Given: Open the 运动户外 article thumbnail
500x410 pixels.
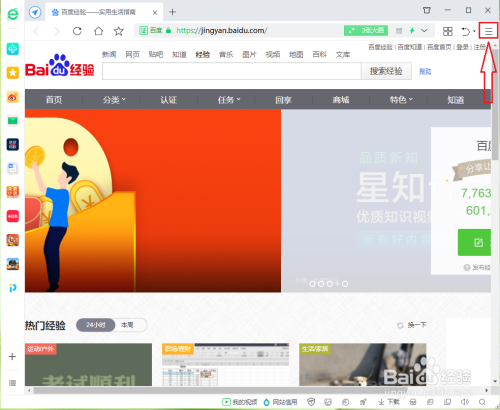Looking at the screenshot, I should (x=88, y=365).
